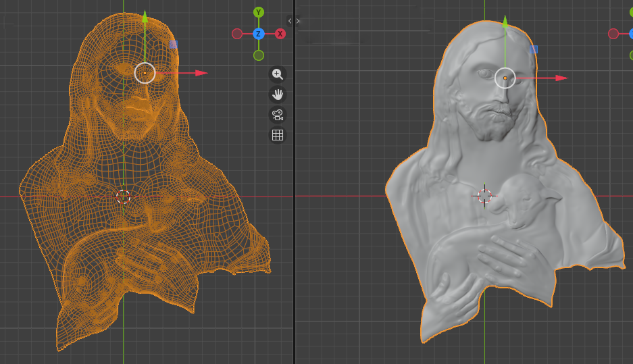Click the blue plane handle in the wireframe view
Image resolution: width=633 pixels, height=364 pixels.
174,45
